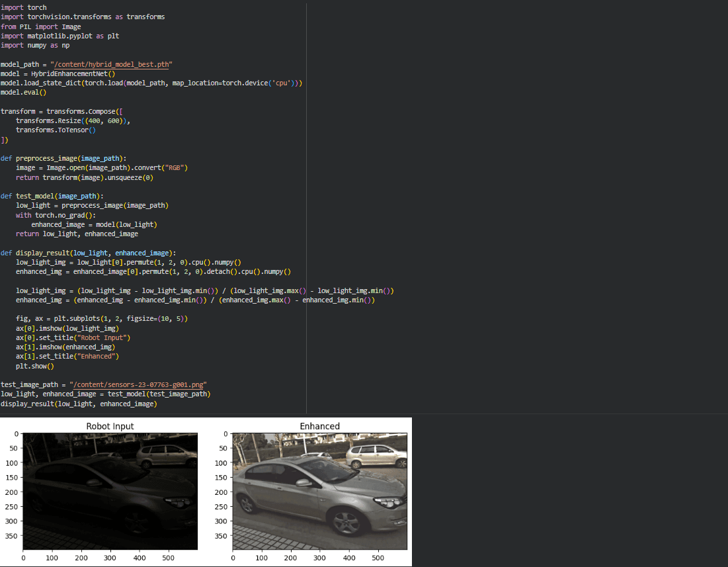Click the 'model.load_state_dict' line
The height and width of the screenshot is (567, 728).
(151, 83)
